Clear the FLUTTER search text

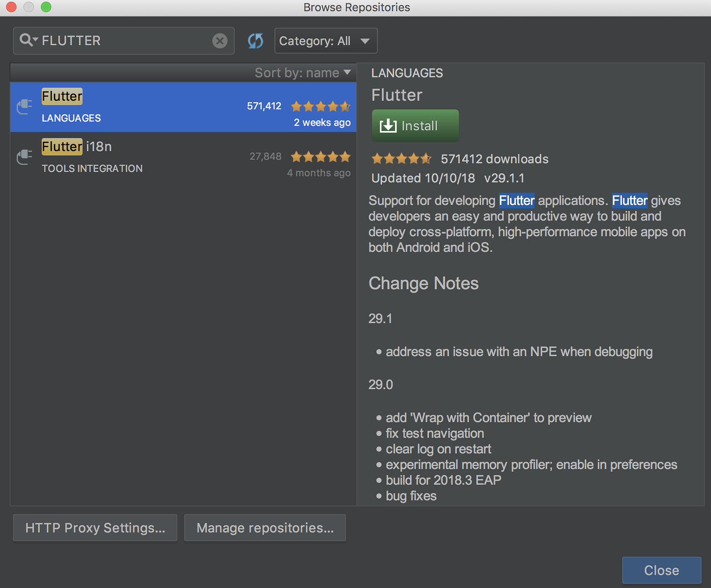click(220, 41)
